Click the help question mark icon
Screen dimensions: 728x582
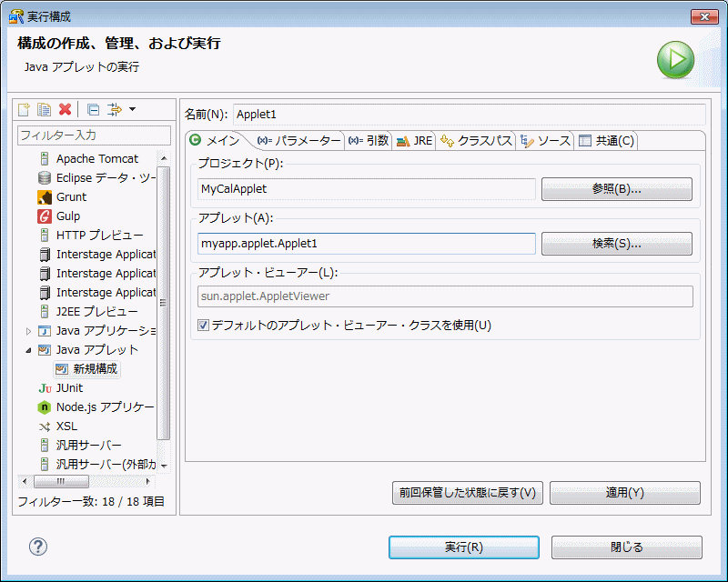point(38,547)
